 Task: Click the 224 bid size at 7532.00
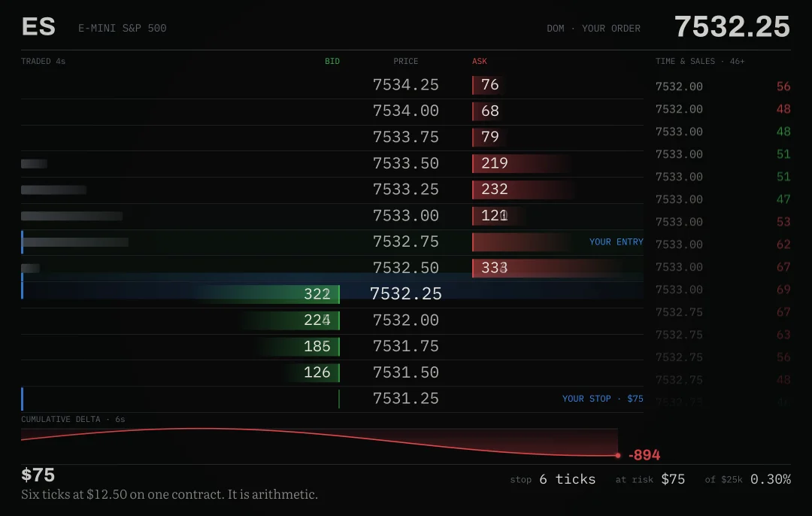(317, 320)
